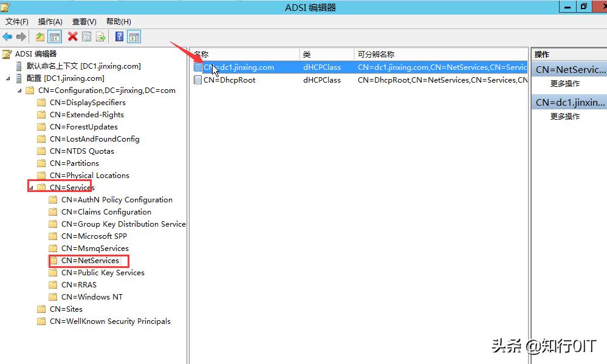Open the 帮助(H) menu
Image resolution: width=607 pixels, height=364 pixels.
[118, 22]
